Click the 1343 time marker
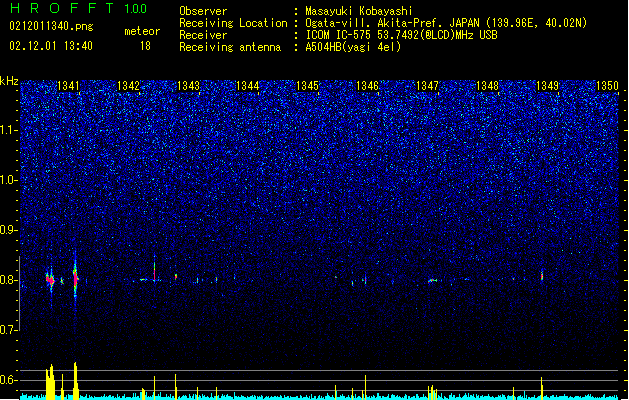This screenshot has width=629, height=400. coord(188,86)
